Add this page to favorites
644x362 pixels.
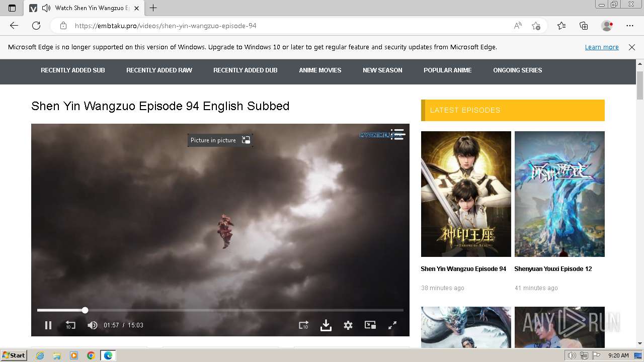click(x=536, y=26)
